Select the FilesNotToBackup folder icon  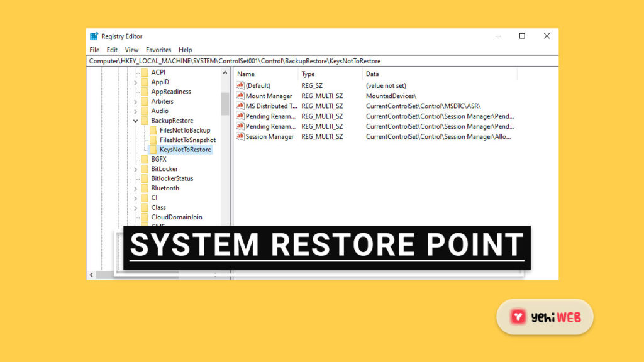(x=153, y=130)
